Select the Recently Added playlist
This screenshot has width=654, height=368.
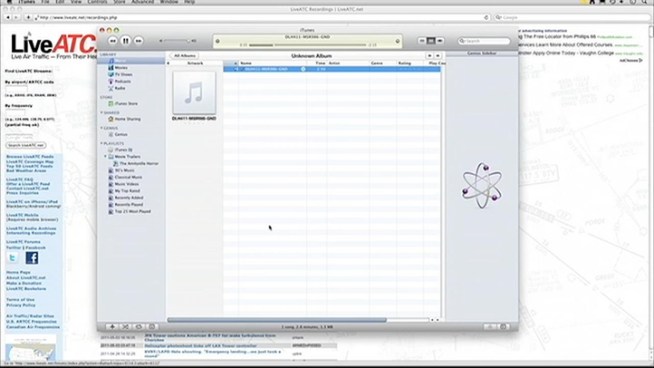(128, 198)
